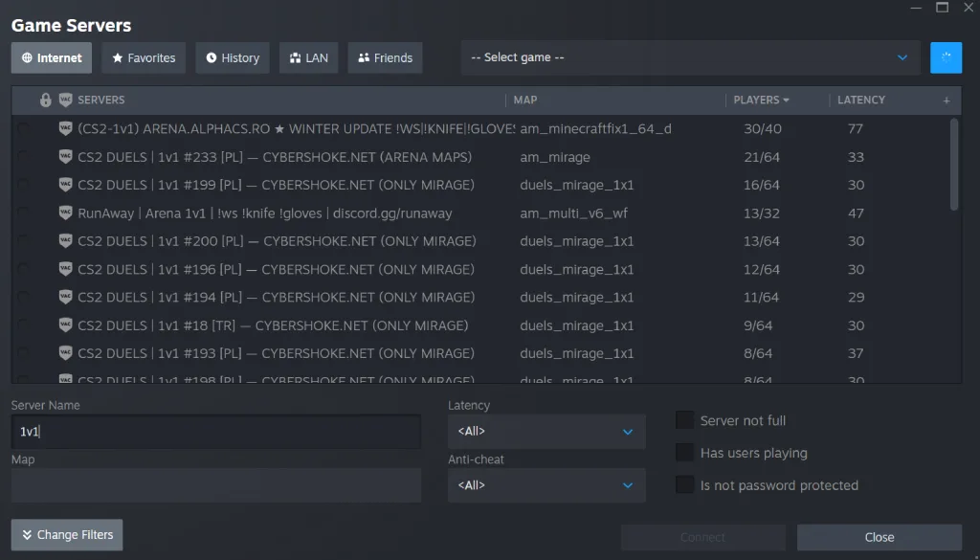Select the CS2 DUELS 1v1 #199 server
This screenshot has width=980, height=560.
click(480, 185)
